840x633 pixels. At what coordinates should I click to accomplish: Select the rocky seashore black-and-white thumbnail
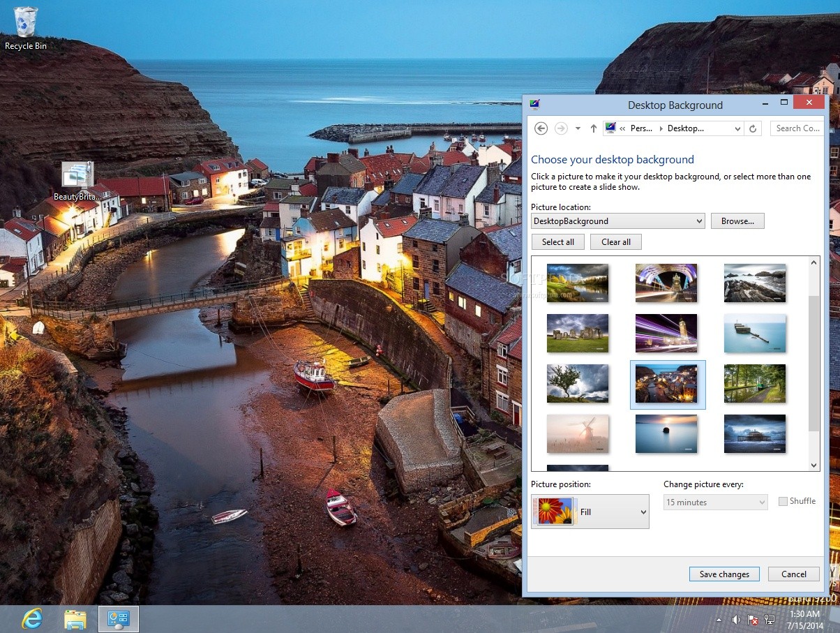[755, 283]
